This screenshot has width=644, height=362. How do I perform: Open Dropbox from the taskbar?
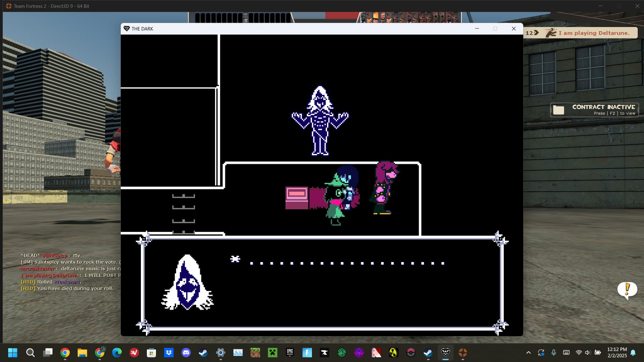pos(169,353)
